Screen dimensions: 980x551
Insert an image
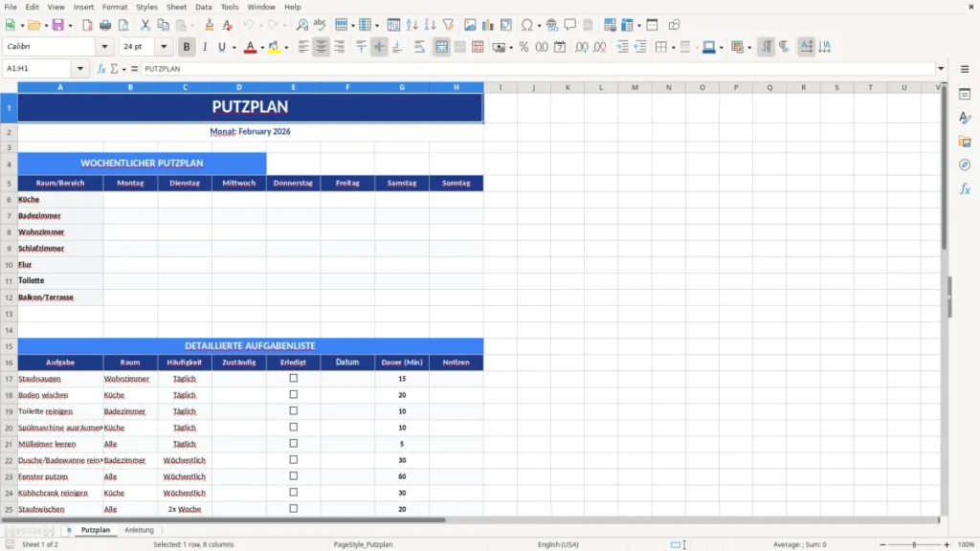(x=470, y=25)
